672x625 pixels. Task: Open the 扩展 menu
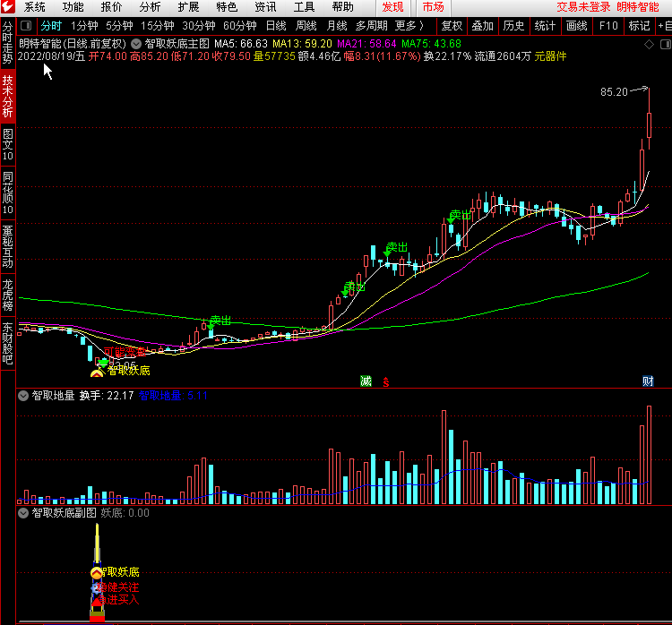point(188,7)
